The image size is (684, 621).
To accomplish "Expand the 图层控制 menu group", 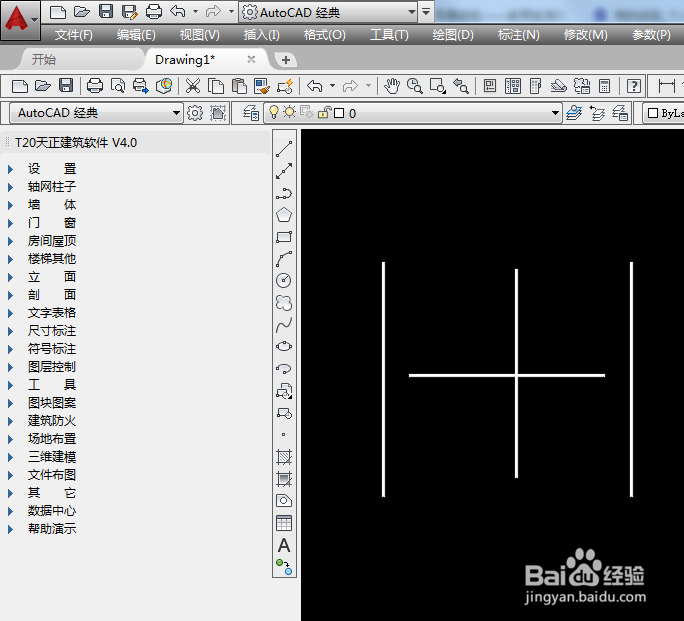I will 10,367.
